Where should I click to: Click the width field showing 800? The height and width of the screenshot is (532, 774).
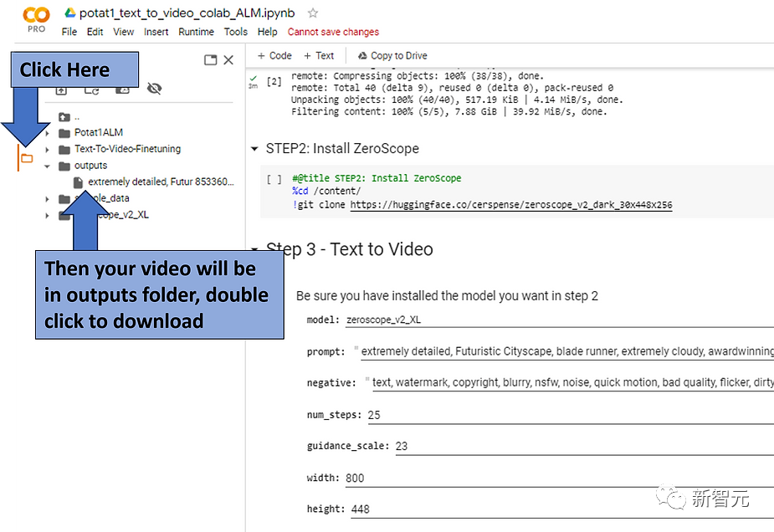(559, 478)
